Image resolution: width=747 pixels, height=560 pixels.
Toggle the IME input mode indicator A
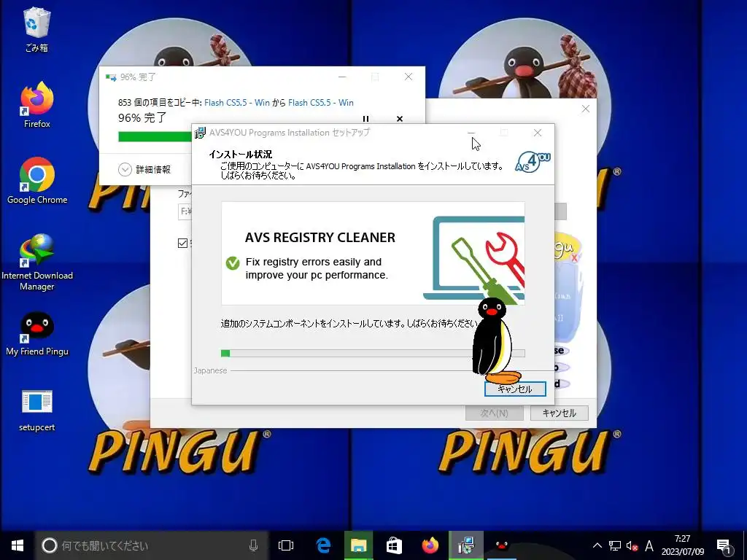[649, 545]
